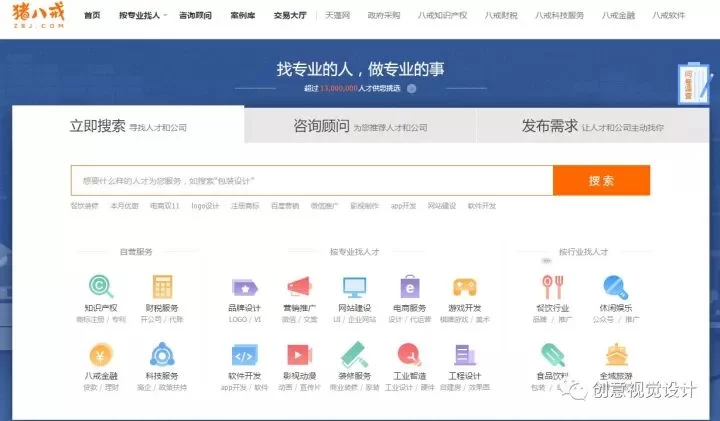Click the logo设计 hot keyword link
The width and height of the screenshot is (720, 421).
click(204, 205)
